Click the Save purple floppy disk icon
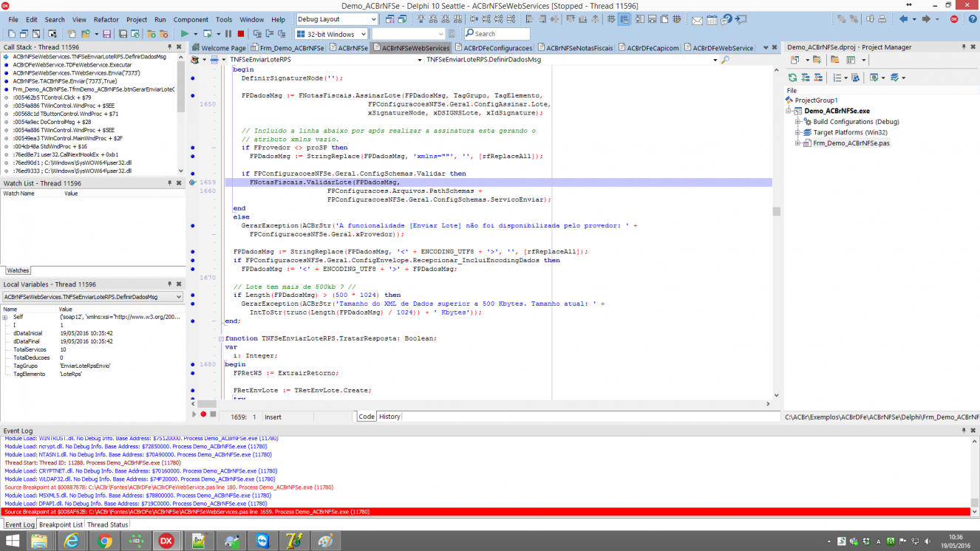Image resolution: width=980 pixels, height=551 pixels. tap(106, 34)
